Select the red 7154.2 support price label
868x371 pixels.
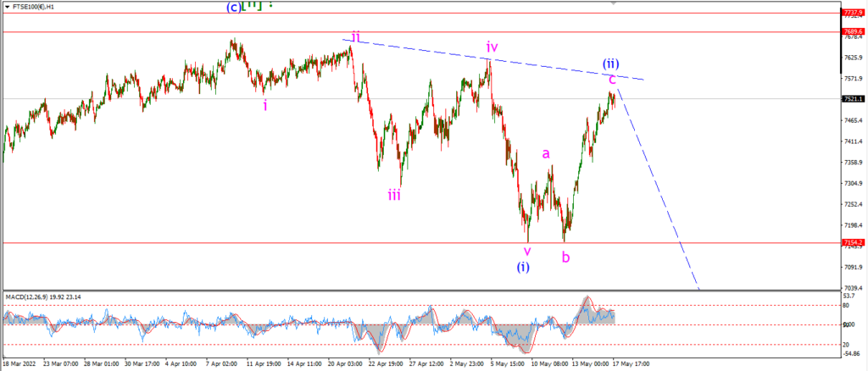[x=853, y=243]
